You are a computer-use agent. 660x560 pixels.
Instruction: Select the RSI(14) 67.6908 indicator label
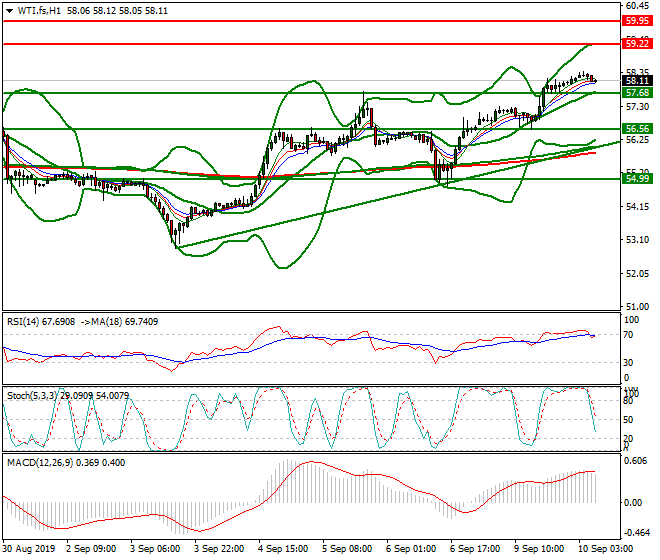coord(41,322)
